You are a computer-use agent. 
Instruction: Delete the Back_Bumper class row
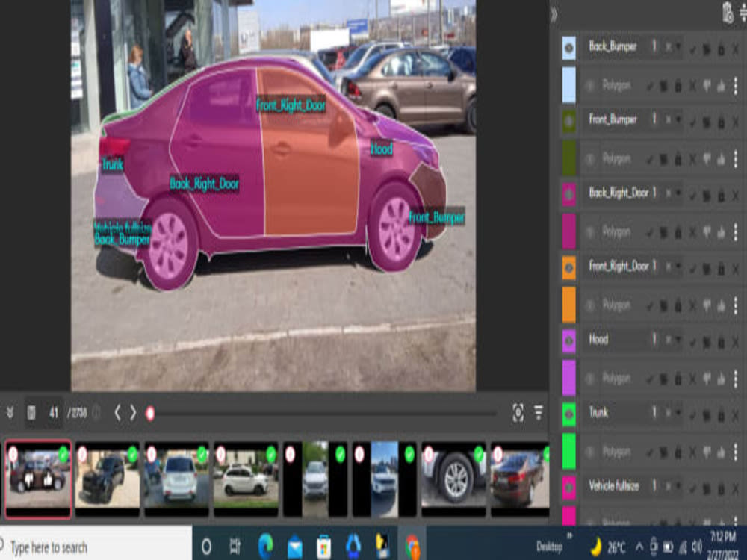pos(736,49)
